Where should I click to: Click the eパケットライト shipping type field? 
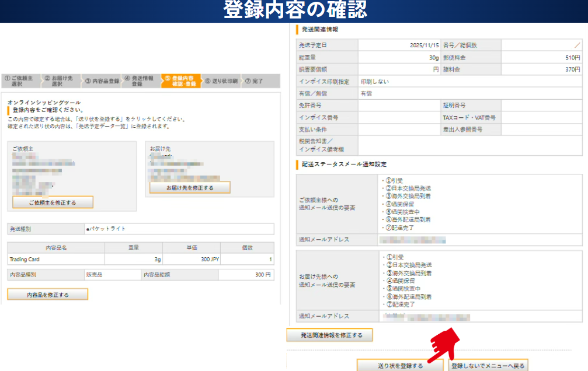click(x=178, y=229)
